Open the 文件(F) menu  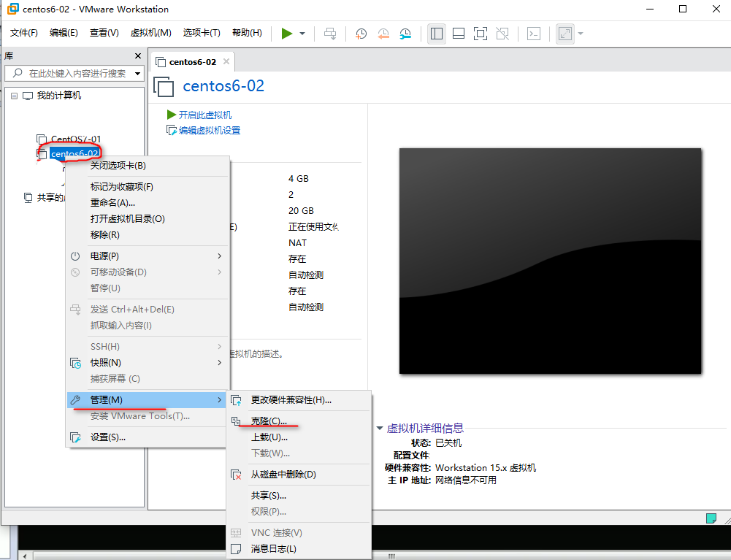pos(24,33)
